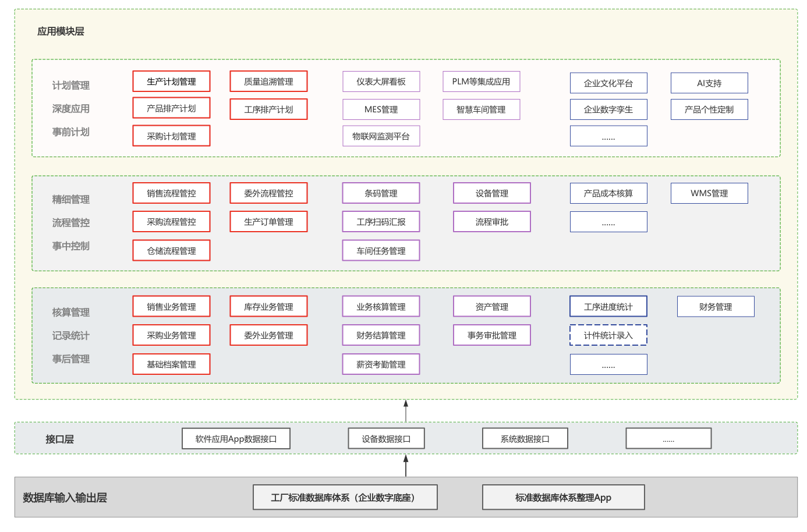This screenshot has height=532, width=807.
Task: Click the 工序进度统计 box
Action: point(608,307)
